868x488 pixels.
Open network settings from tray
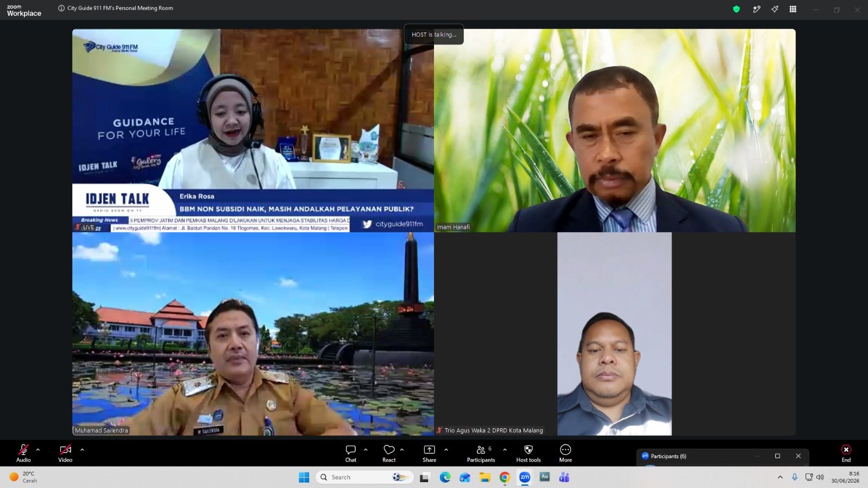tap(809, 477)
